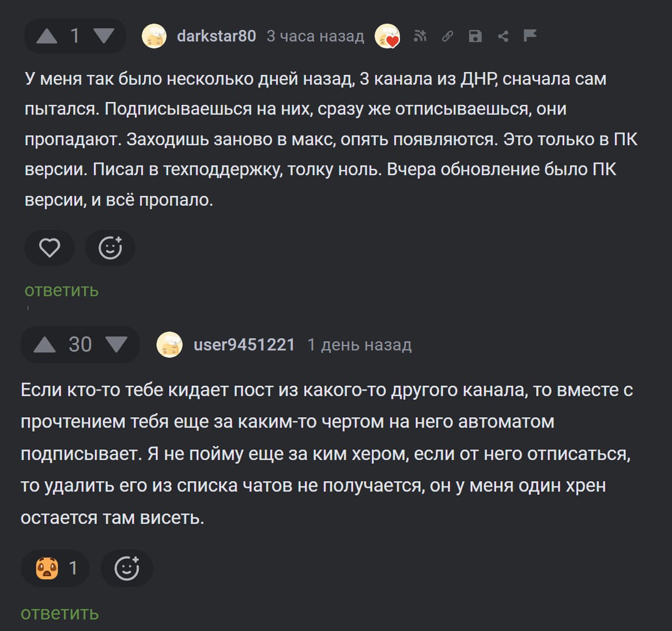Screen dimensions: 672x631
Task: Upvote the user9451221 comment
Action: (x=45, y=345)
